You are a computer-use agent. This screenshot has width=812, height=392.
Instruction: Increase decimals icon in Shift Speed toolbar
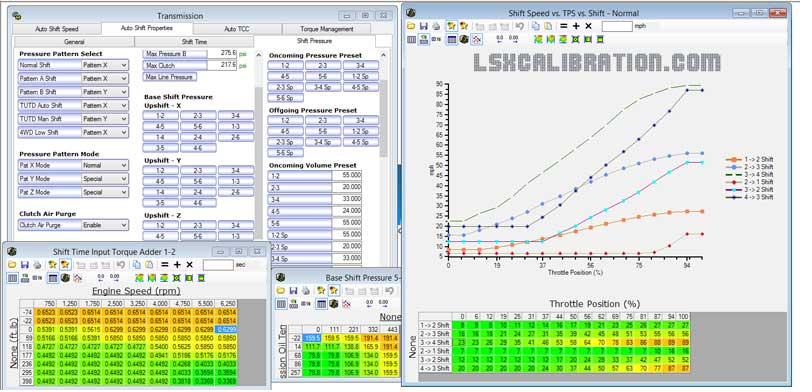pos(513,39)
